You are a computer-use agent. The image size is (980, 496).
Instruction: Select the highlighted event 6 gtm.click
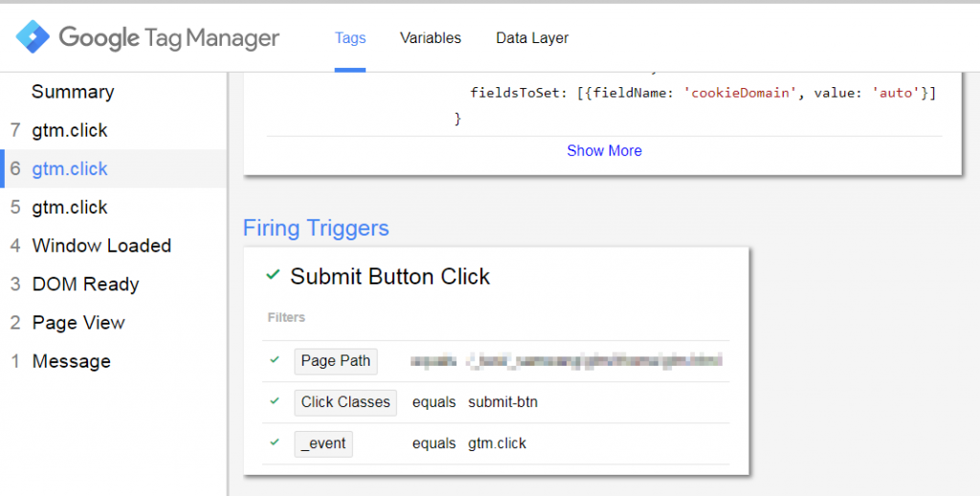[x=70, y=169]
